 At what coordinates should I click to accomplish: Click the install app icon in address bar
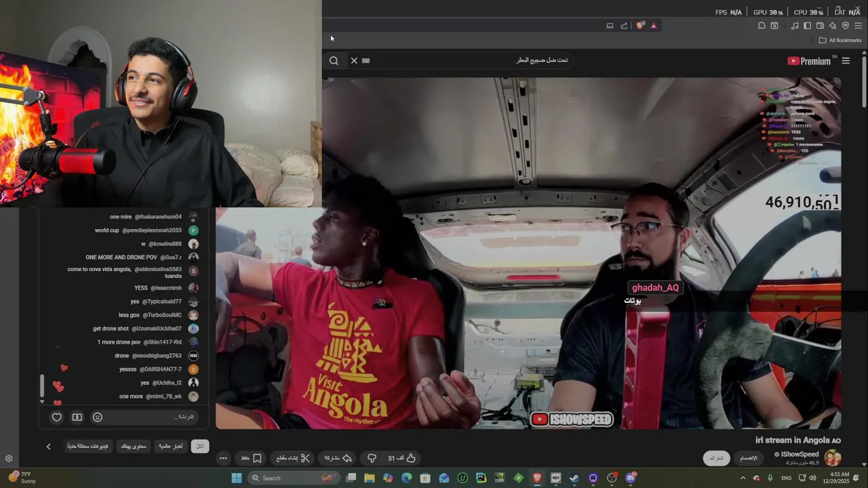[x=610, y=26]
